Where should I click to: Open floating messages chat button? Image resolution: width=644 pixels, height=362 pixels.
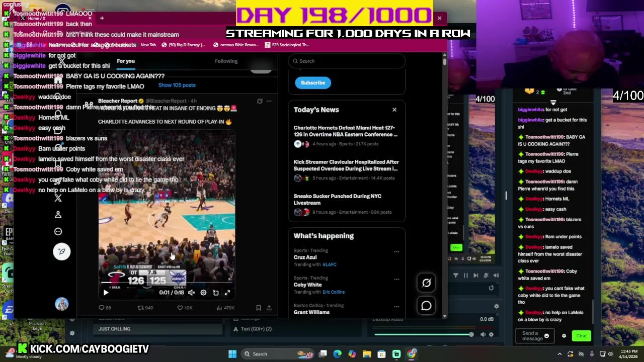426,306
